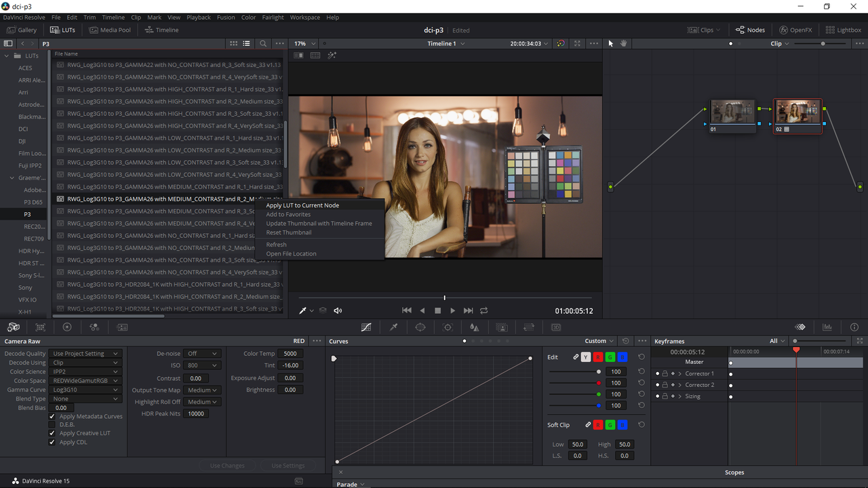868x488 pixels.
Task: Toggle red channel in Edit curves
Action: [x=598, y=357]
